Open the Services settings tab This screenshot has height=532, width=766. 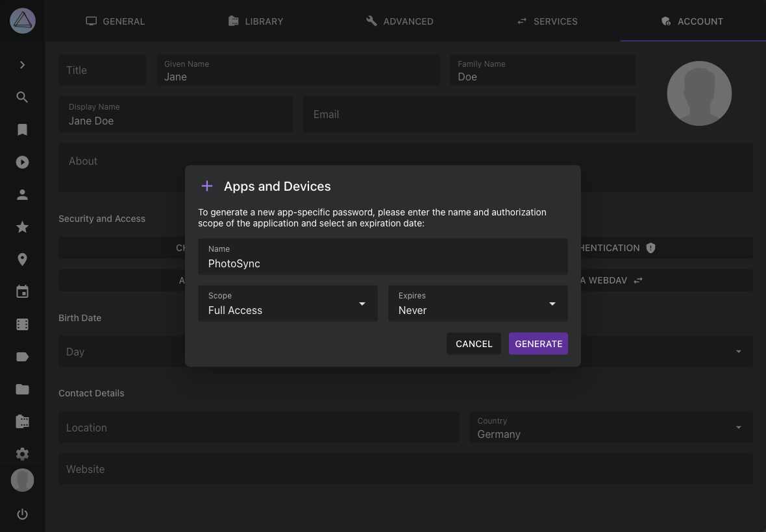[x=547, y=21]
